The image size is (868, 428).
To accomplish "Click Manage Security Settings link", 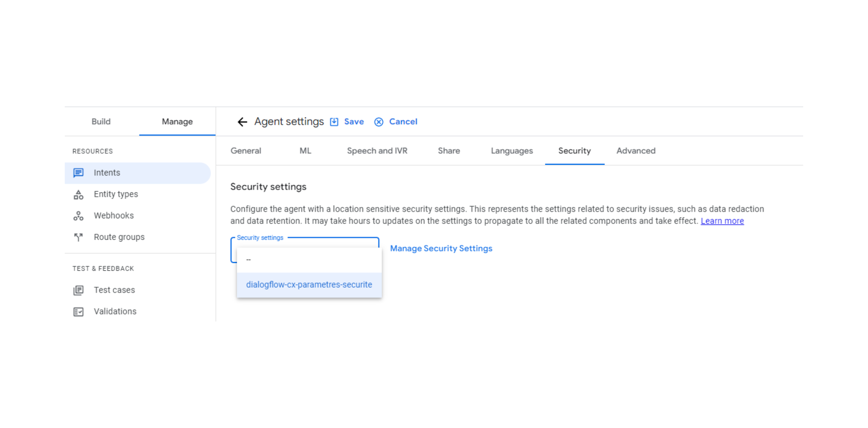I will [441, 248].
